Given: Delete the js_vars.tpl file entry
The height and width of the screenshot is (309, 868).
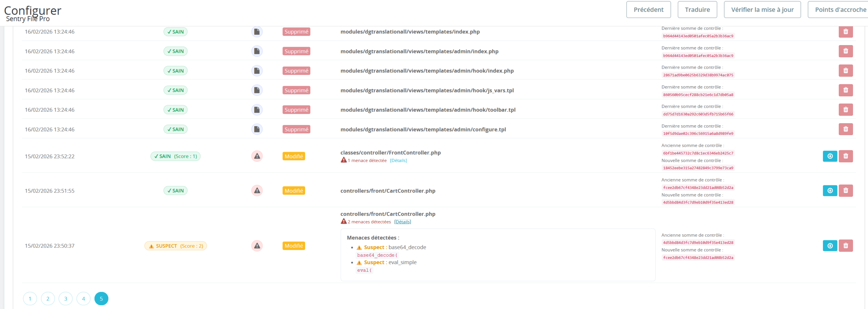Looking at the screenshot, I should point(845,90).
